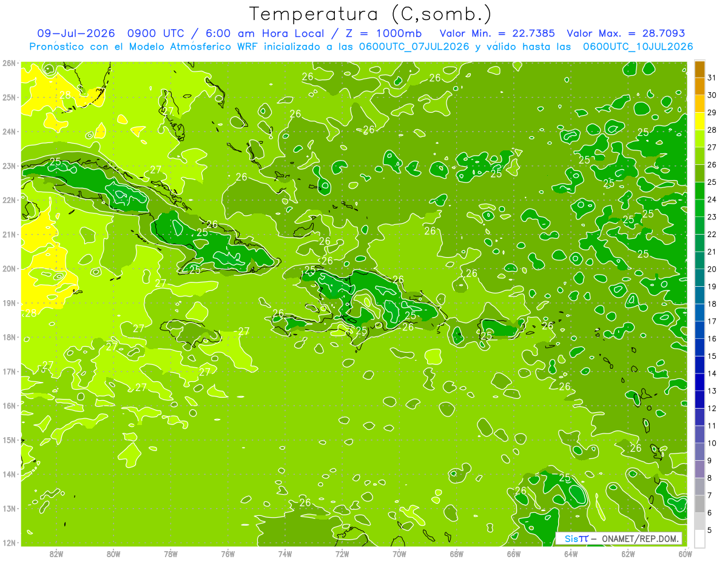Click "0600UTC_07JUL2026" initialization time text

pos(414,47)
